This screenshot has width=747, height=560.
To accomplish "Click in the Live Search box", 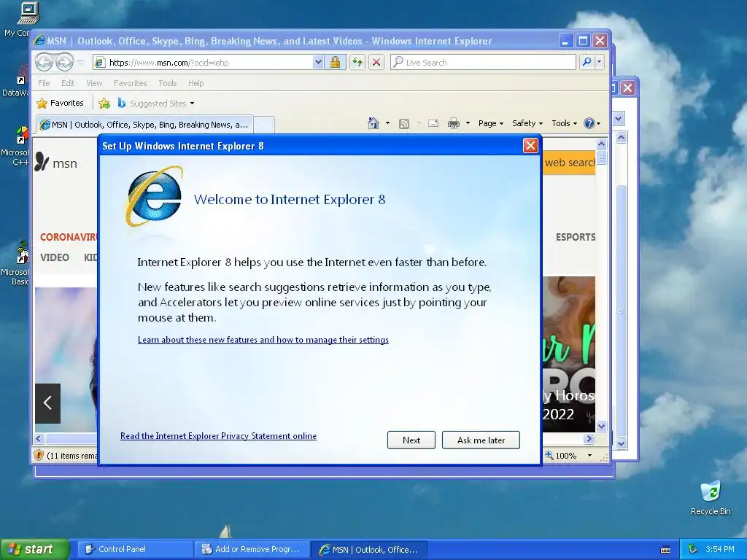I will [x=483, y=62].
